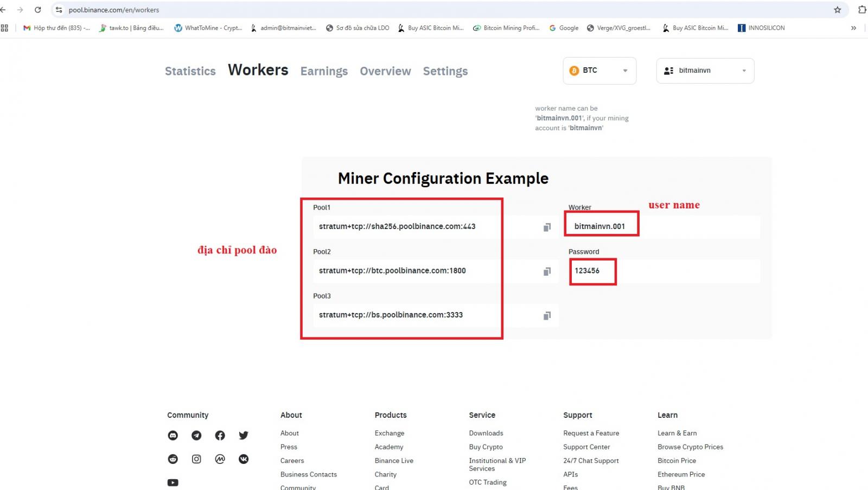
Task: Open the Gmail 'Hộp thư đến' bookmark
Action: (56, 28)
